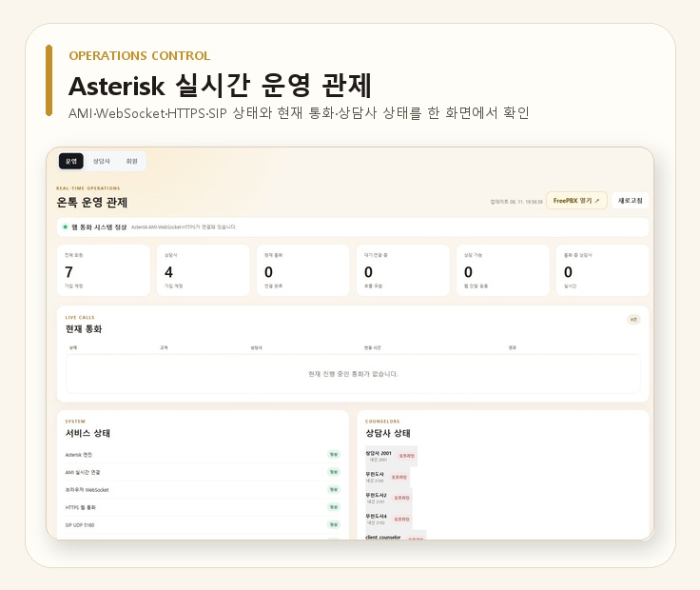Click the 오프라인 badge for 상담사 2001
The height and width of the screenshot is (590, 700).
[x=406, y=456]
